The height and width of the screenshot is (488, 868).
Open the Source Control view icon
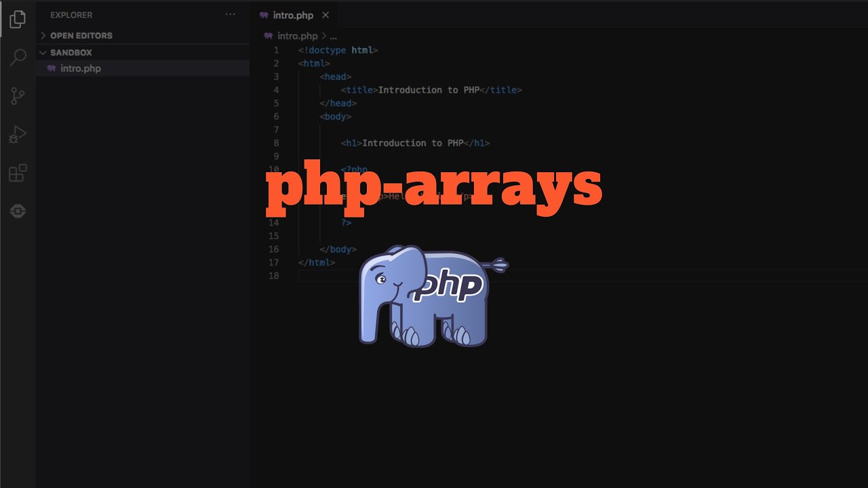(18, 96)
